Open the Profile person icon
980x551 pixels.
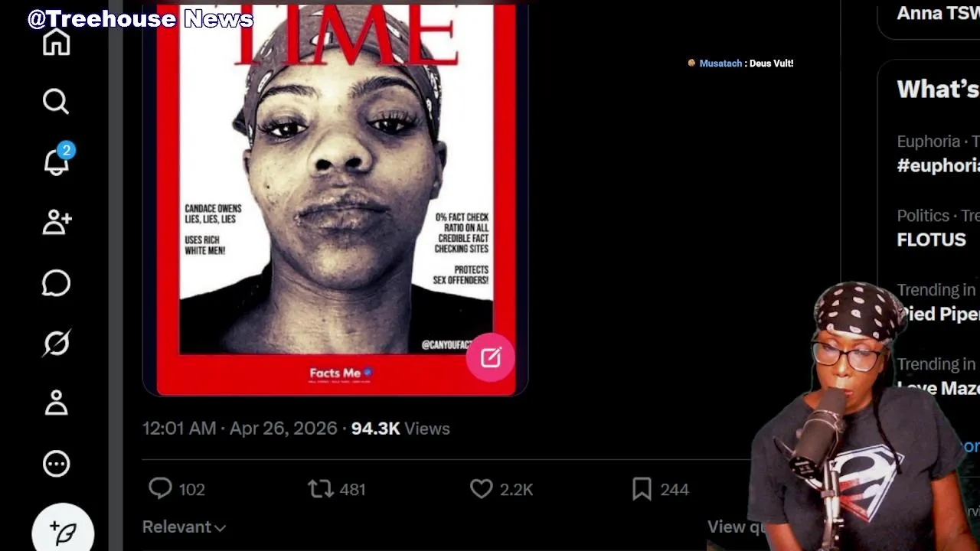[56, 403]
